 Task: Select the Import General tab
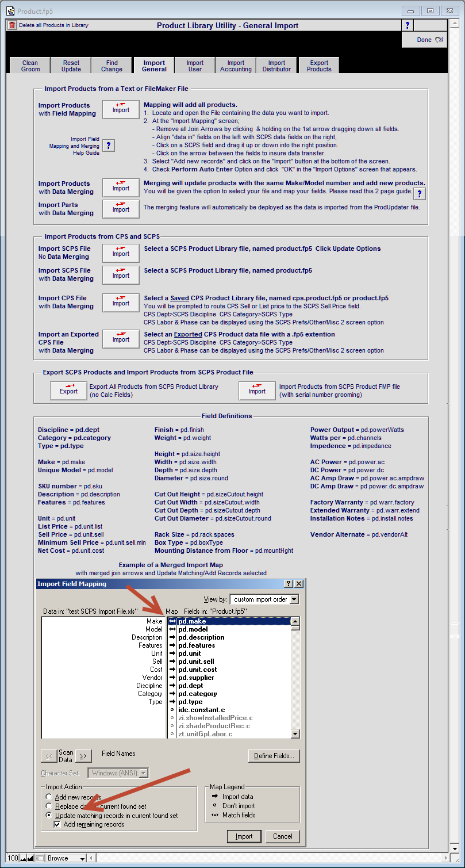pos(154,66)
